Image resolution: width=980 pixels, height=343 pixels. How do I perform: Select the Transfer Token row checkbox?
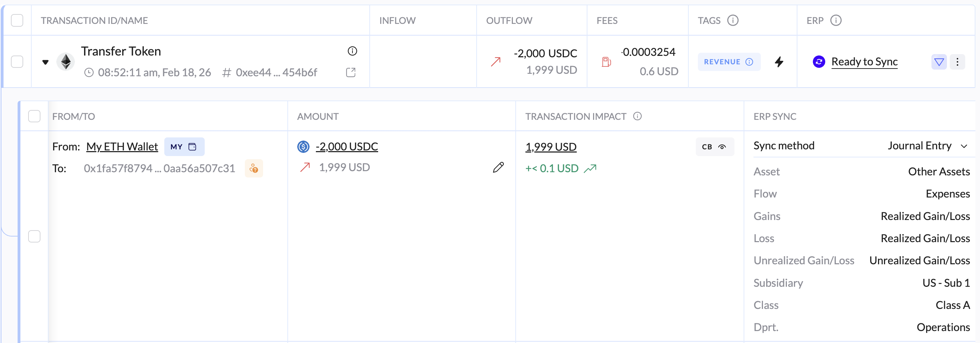[17, 62]
